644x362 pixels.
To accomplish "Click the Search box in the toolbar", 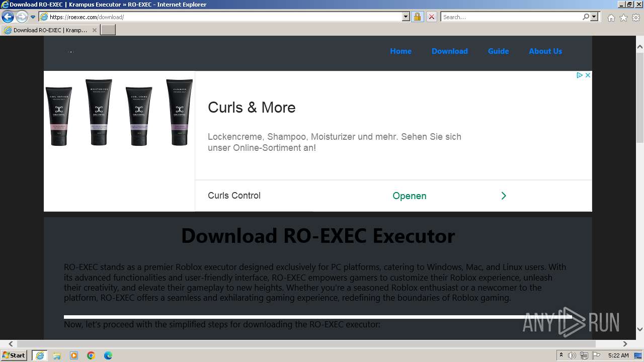I will [x=511, y=17].
